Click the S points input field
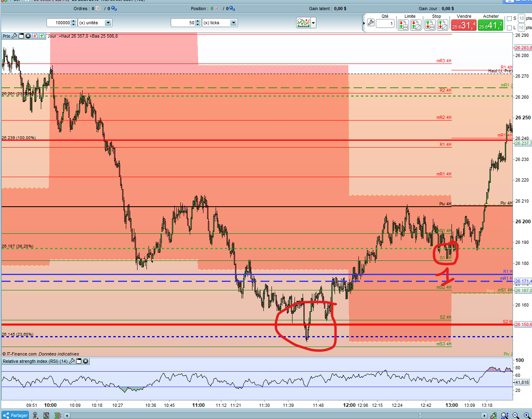Image resolution: width=532 pixels, height=419 pixels. click(x=521, y=19)
